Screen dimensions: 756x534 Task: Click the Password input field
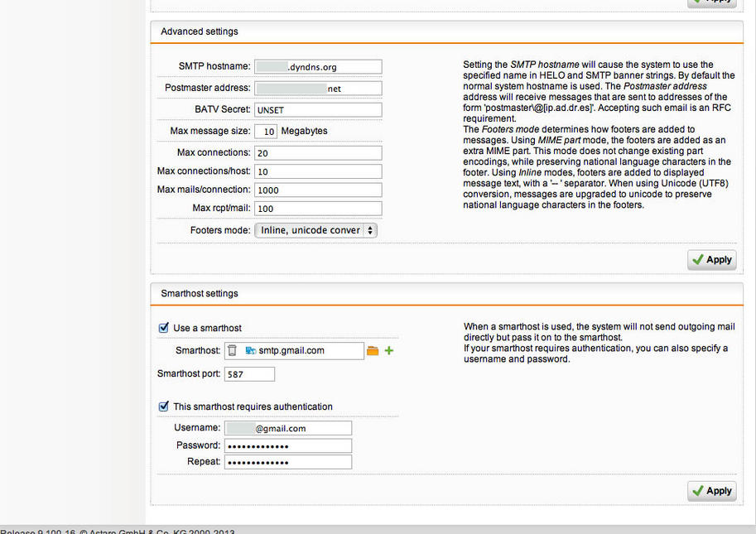[288, 445]
